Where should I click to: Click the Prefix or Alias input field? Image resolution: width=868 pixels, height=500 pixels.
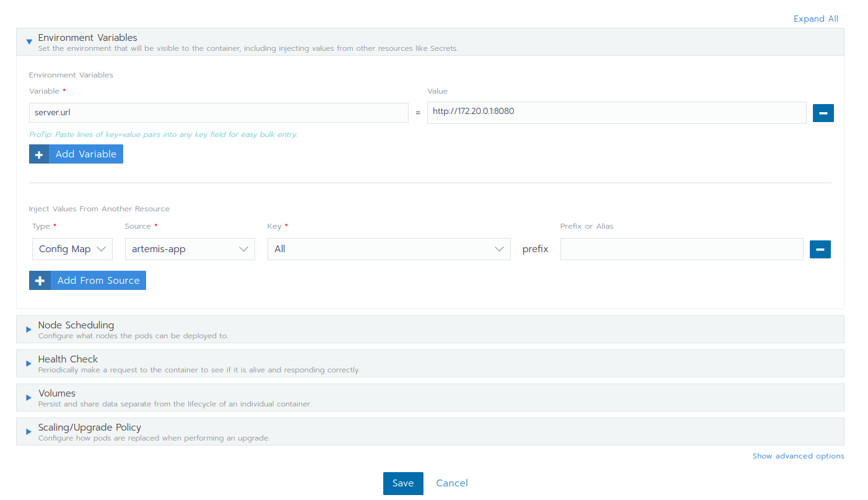[x=681, y=248]
